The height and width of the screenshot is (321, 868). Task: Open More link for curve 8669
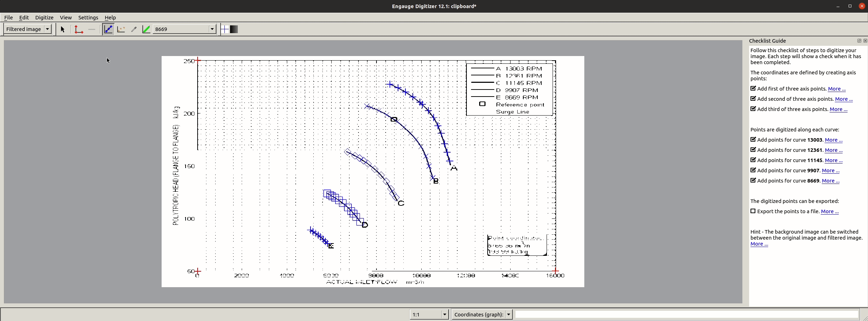pyautogui.click(x=831, y=181)
